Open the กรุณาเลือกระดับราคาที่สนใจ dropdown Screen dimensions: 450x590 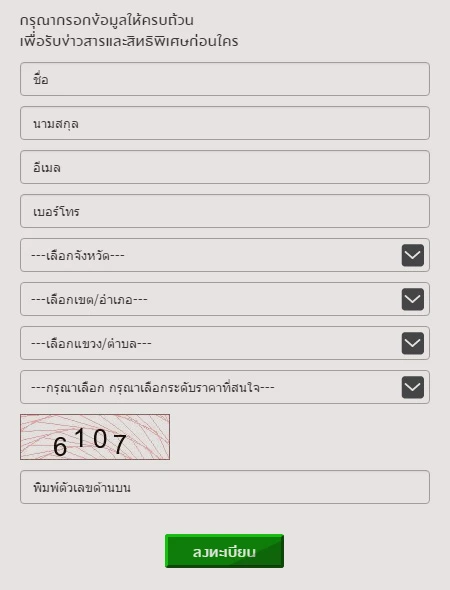(x=225, y=387)
